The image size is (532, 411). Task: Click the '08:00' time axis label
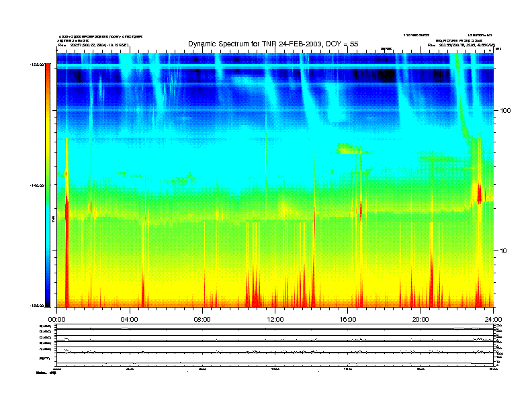point(202,320)
